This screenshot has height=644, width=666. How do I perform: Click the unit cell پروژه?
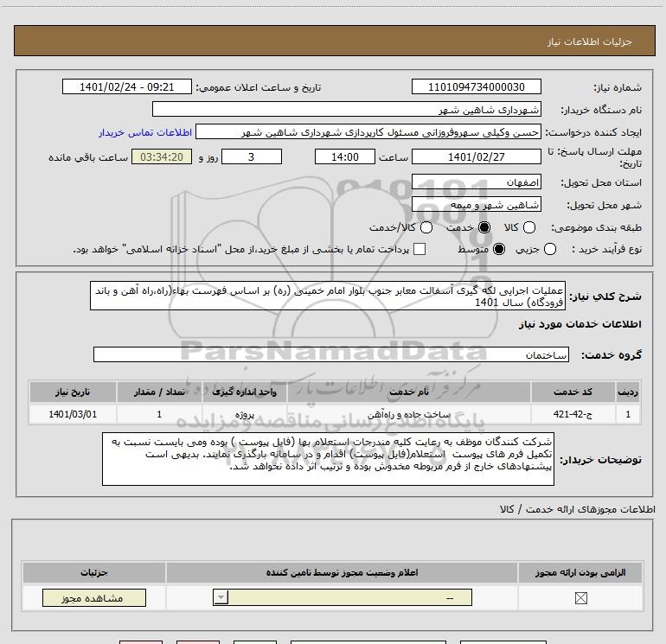click(244, 414)
